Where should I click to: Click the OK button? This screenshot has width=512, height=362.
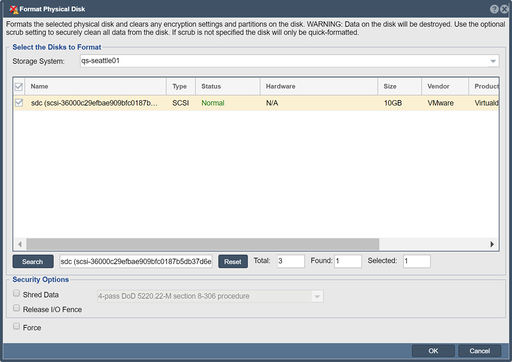pos(433,351)
